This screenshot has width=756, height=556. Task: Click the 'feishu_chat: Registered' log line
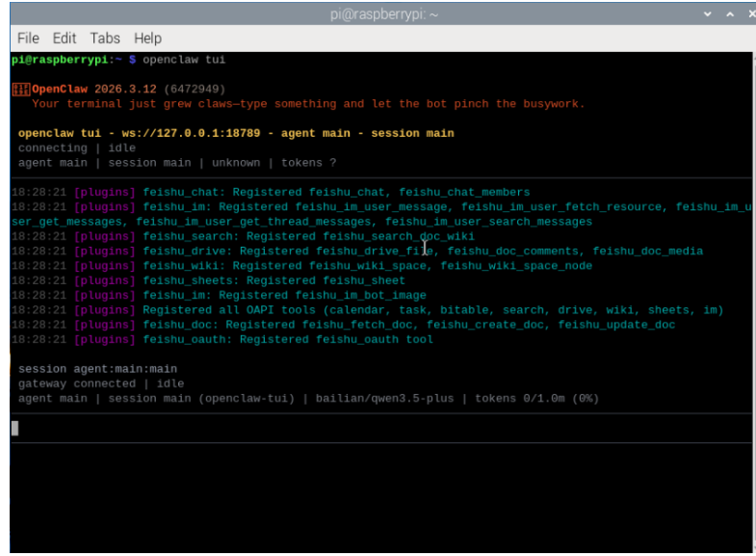(x=271, y=193)
